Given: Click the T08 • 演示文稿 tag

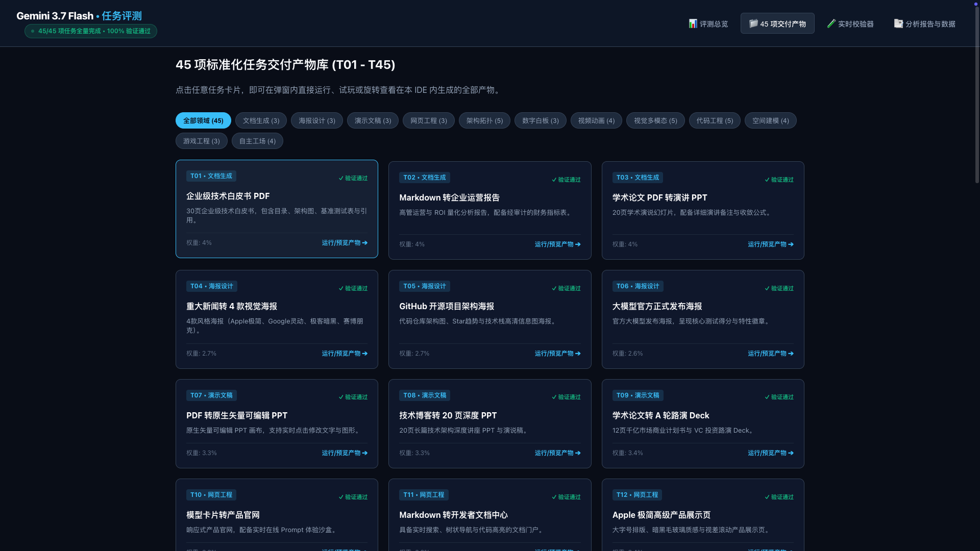Looking at the screenshot, I should (x=425, y=395).
